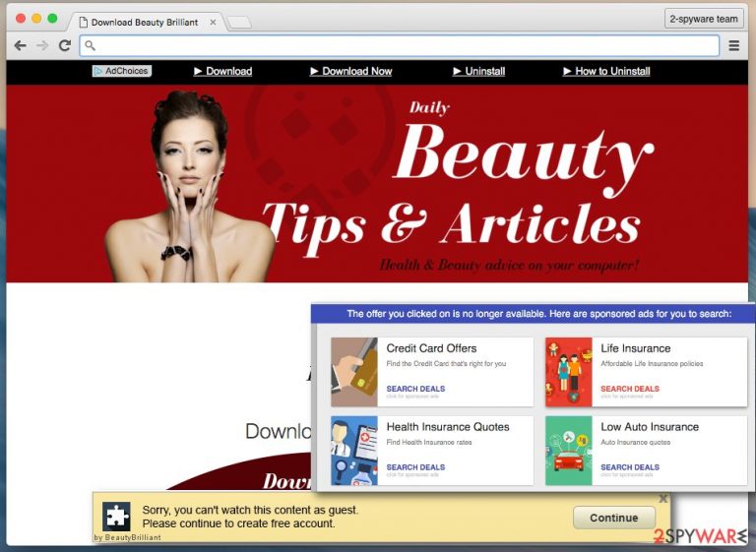Click the browser back arrow
The height and width of the screenshot is (552, 756).
coord(21,45)
